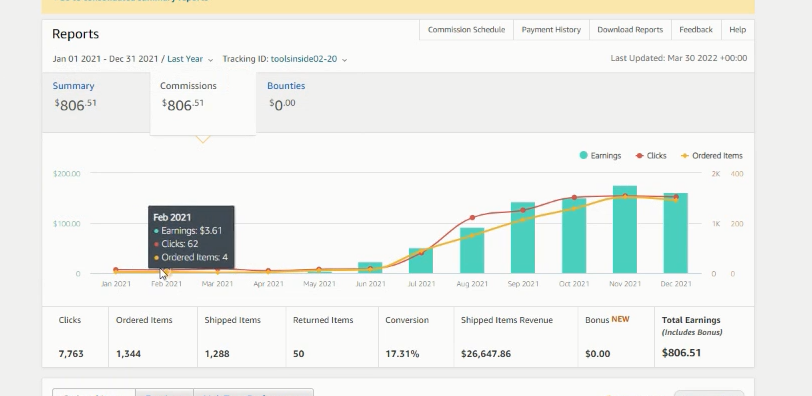
Task: Click the Download Reports button
Action: pyautogui.click(x=630, y=30)
